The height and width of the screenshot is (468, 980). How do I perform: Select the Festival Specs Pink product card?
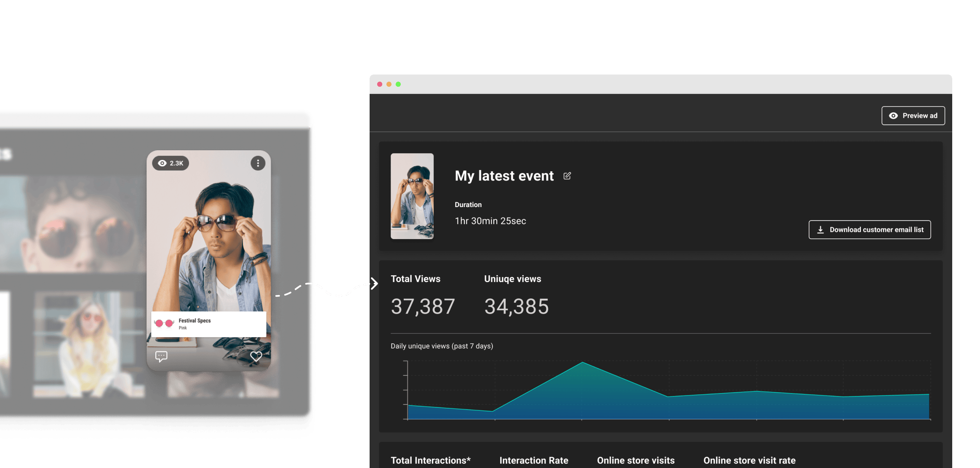tap(209, 324)
